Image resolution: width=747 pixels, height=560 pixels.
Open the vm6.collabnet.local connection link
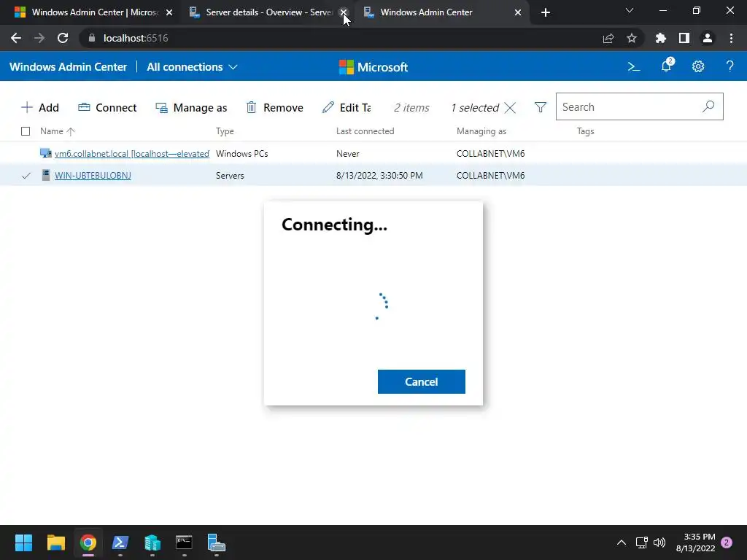(132, 153)
